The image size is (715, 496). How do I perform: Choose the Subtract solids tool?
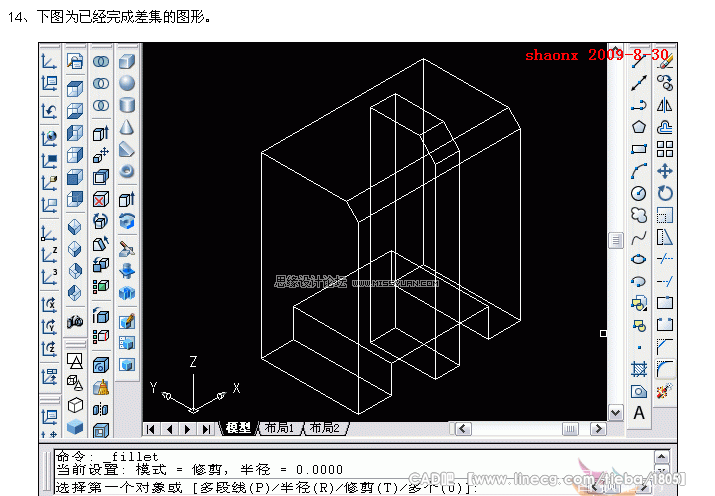[x=101, y=83]
